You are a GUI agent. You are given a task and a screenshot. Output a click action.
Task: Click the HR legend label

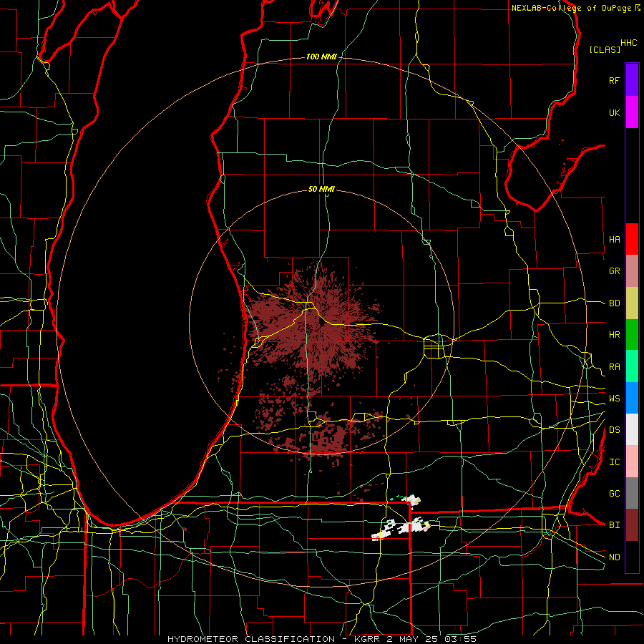tap(614, 335)
